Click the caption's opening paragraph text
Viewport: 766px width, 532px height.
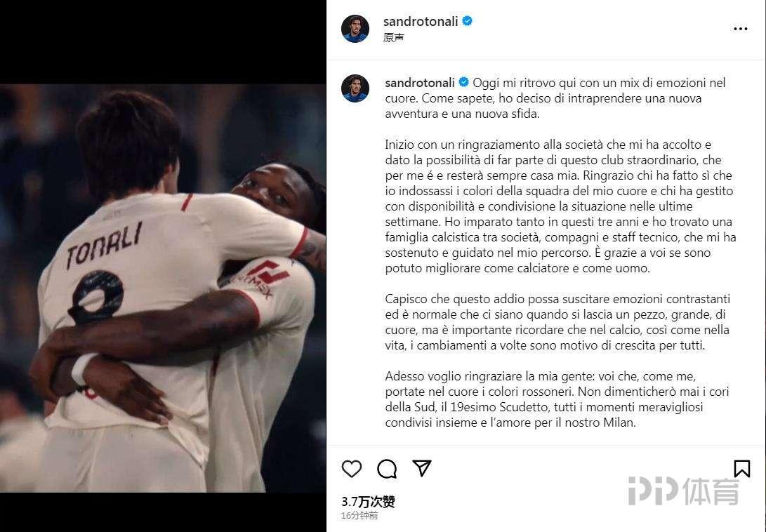tap(555, 98)
